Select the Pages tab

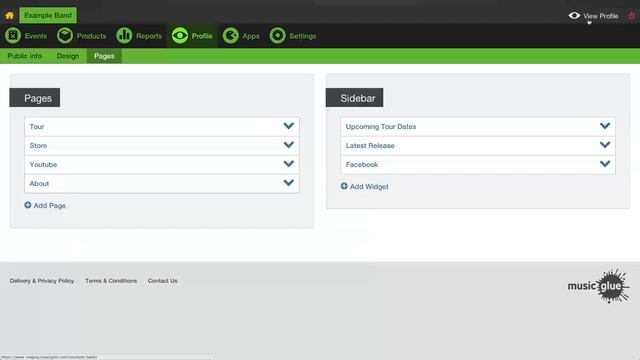pos(104,56)
